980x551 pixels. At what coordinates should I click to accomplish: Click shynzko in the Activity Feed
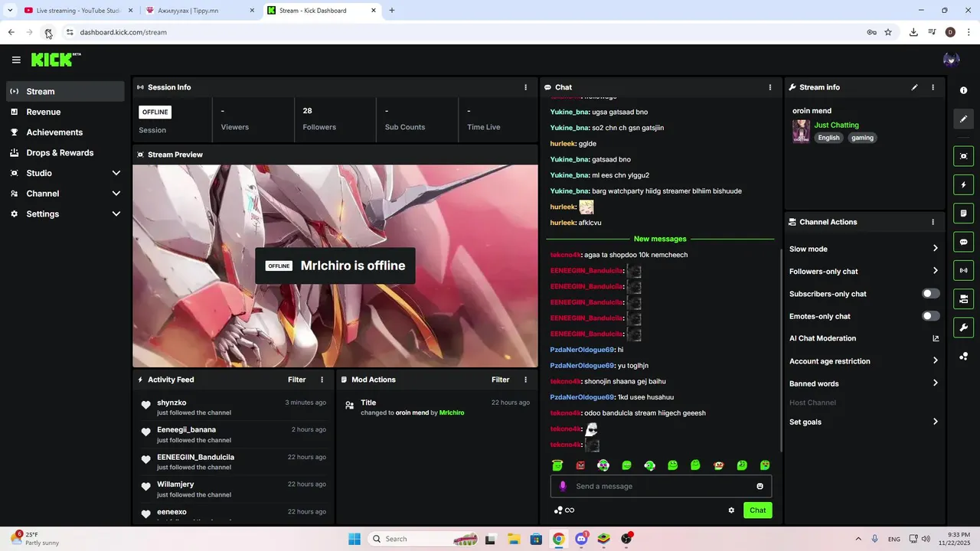pos(171,403)
